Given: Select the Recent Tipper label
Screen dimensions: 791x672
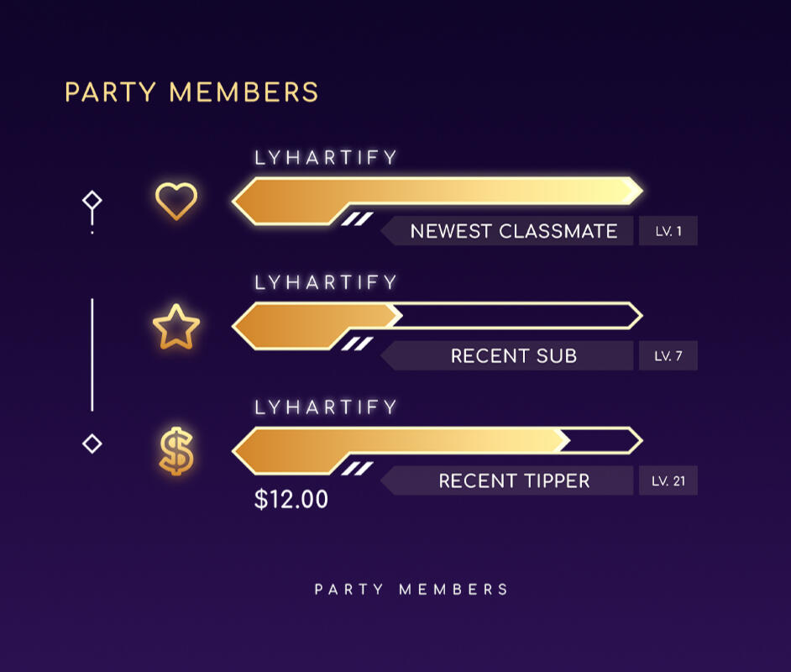Looking at the screenshot, I should point(513,481).
